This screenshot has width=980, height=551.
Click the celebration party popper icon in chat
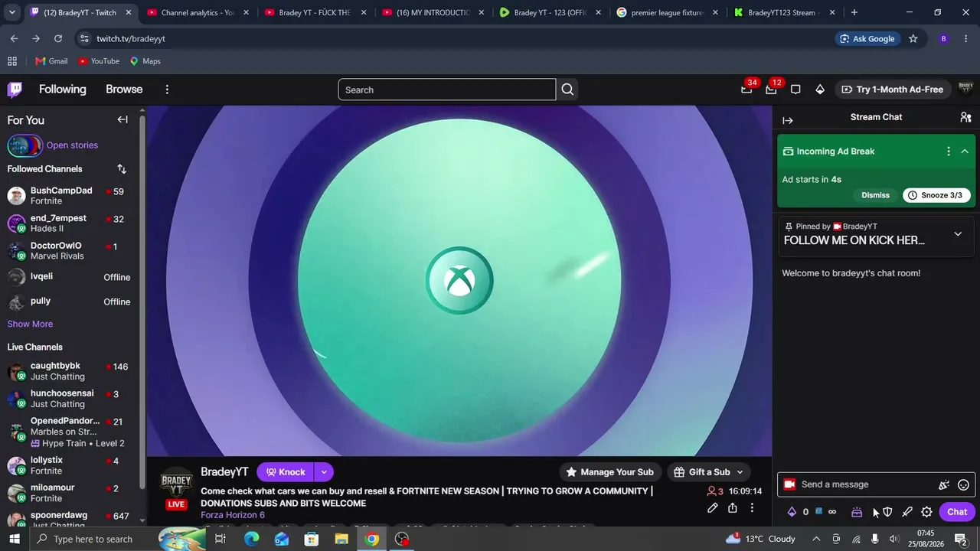[944, 484]
